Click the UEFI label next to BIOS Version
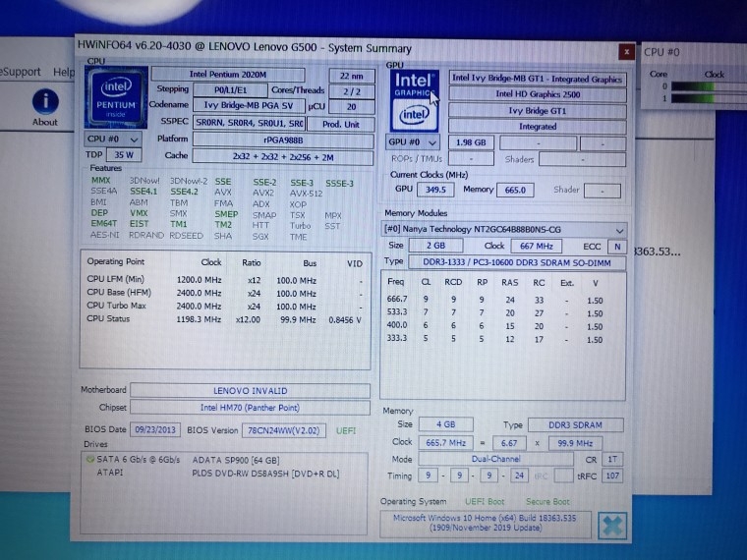 tap(346, 431)
